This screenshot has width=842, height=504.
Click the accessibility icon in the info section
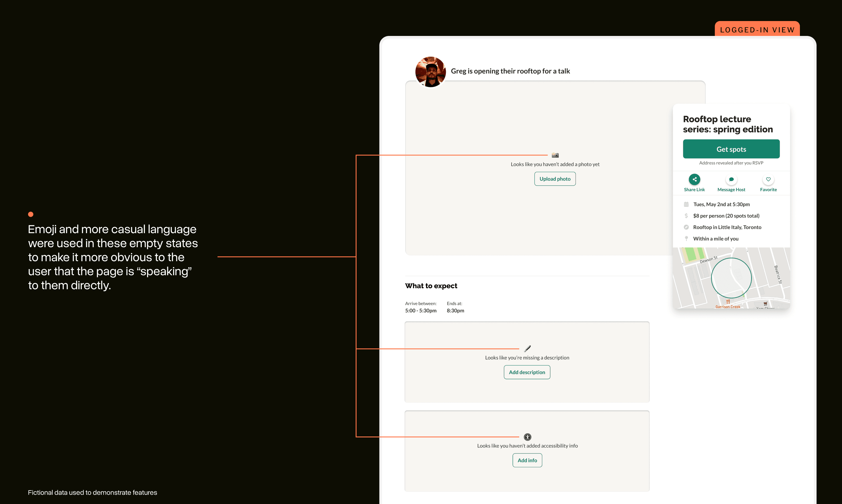tap(527, 437)
